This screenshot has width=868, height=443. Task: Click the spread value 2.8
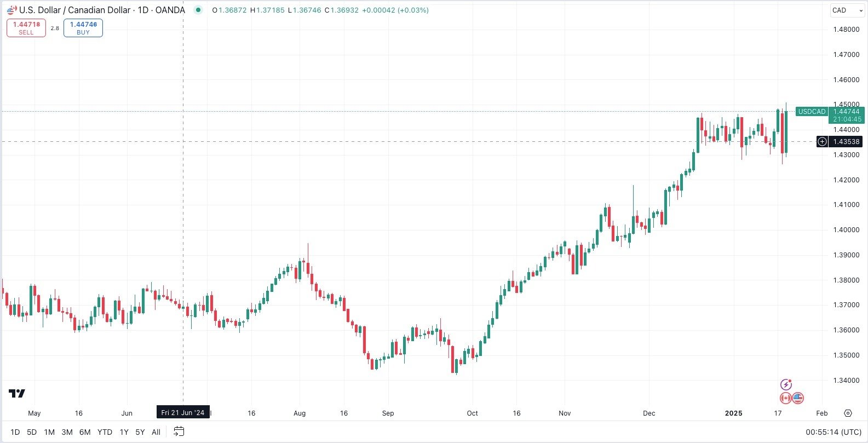pos(55,28)
